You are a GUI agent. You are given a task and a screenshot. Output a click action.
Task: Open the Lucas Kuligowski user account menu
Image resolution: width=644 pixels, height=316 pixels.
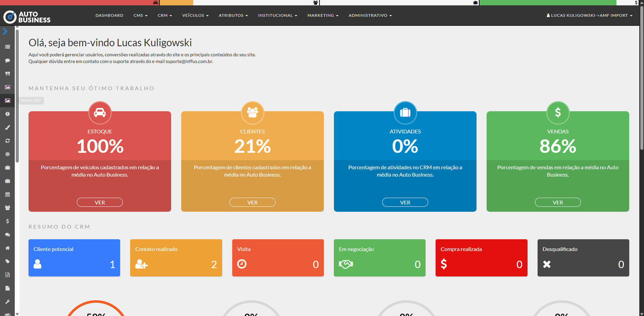[589, 15]
